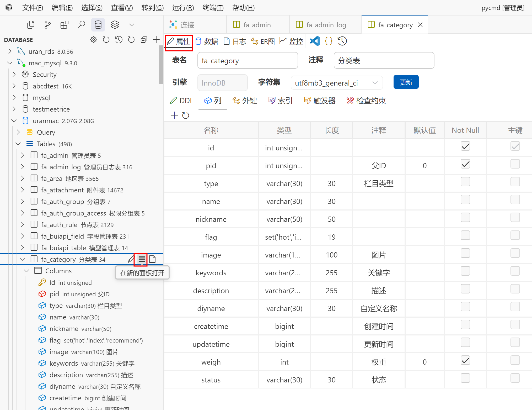Open the Database sidebar icon

tap(98, 25)
